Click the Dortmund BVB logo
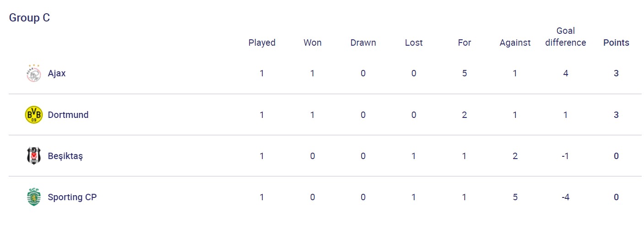Screen dimensions: 644x229 pos(33,115)
